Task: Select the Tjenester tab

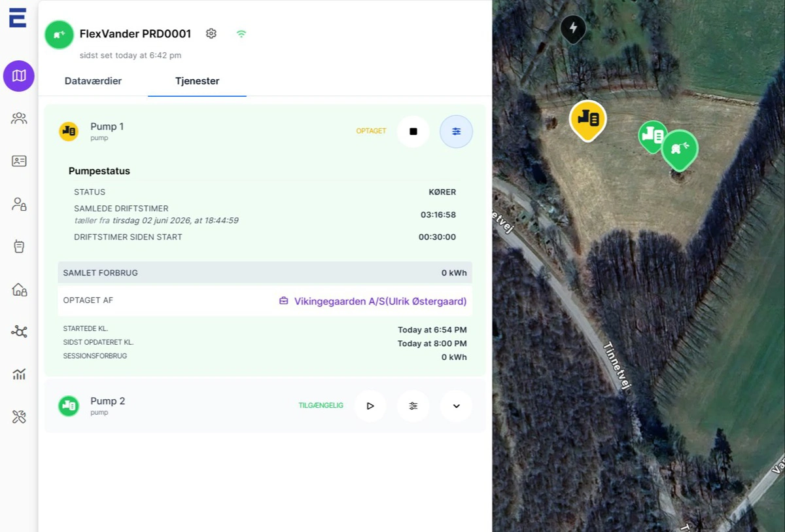Action: pos(197,81)
